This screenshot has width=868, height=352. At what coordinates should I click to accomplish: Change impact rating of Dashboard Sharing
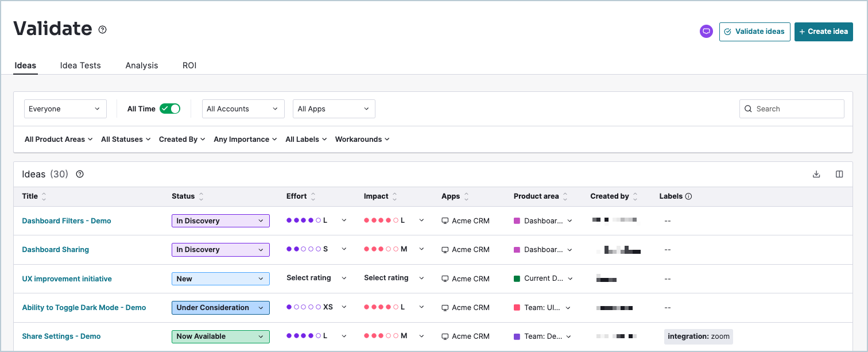pyautogui.click(x=394, y=249)
